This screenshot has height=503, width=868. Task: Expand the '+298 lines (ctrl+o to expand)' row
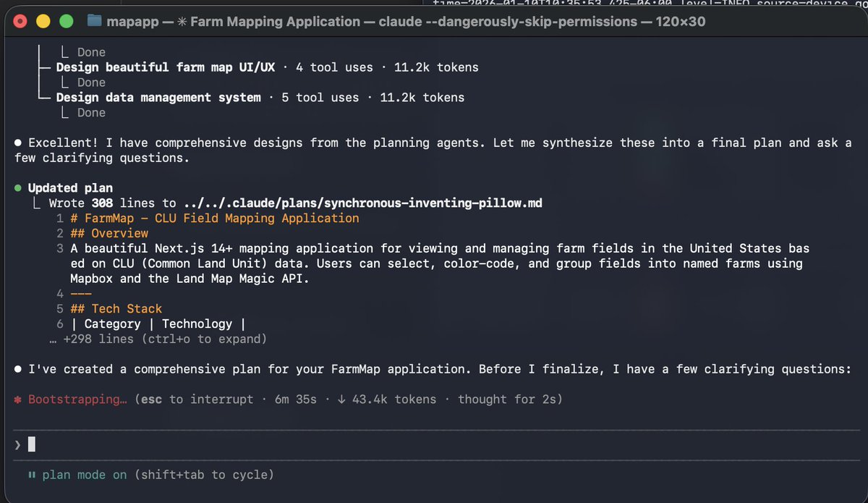tap(158, 339)
